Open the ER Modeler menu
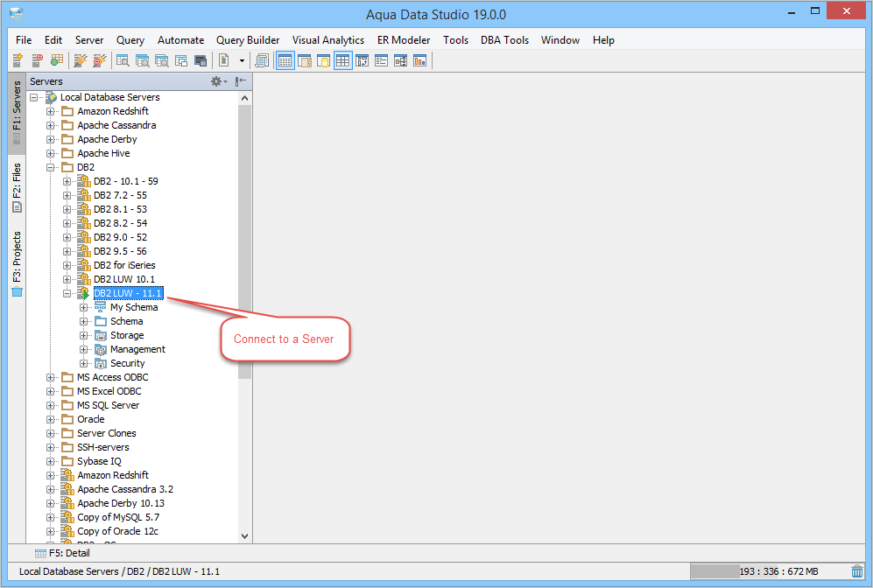Viewport: 873px width, 588px height. tap(404, 40)
